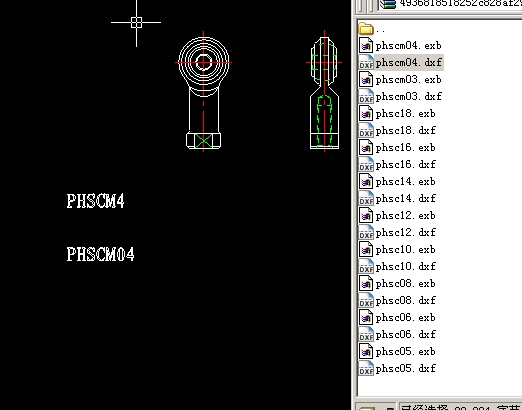The image size is (522, 410).
Task: Pick the green crossed square on the front view hex
Action: pyautogui.click(x=203, y=140)
